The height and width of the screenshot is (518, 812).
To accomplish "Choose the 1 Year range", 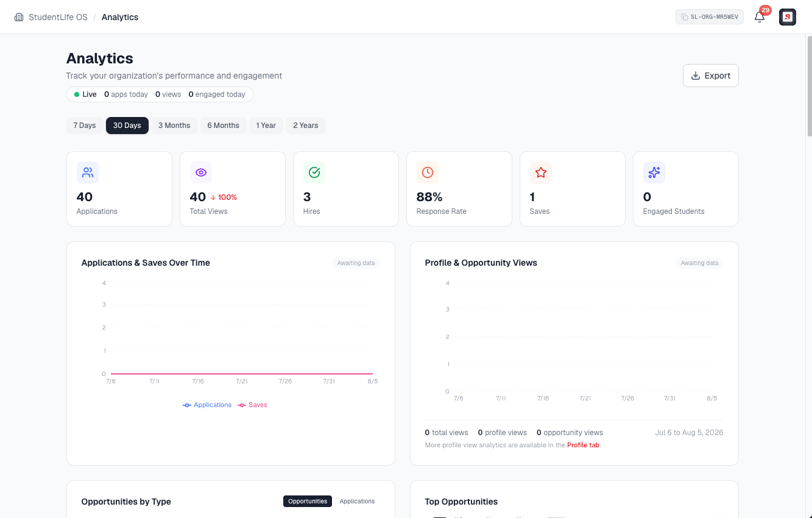I will [x=266, y=126].
